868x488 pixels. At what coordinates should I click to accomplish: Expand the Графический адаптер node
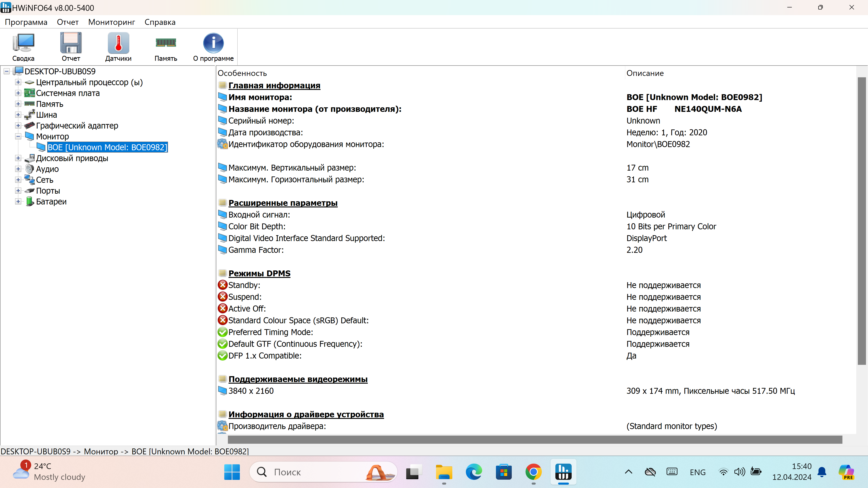click(x=18, y=126)
